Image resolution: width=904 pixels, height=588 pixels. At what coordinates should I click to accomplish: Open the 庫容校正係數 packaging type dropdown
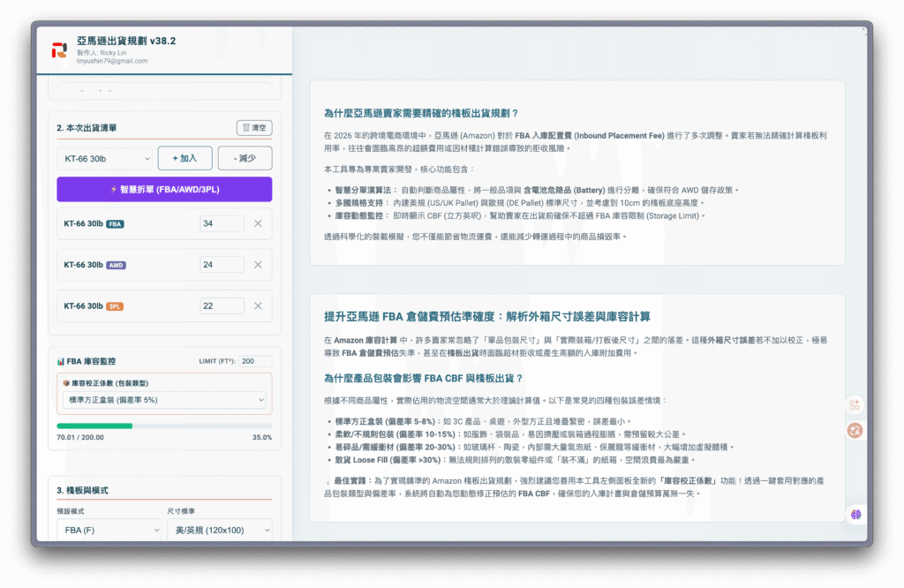tap(163, 399)
